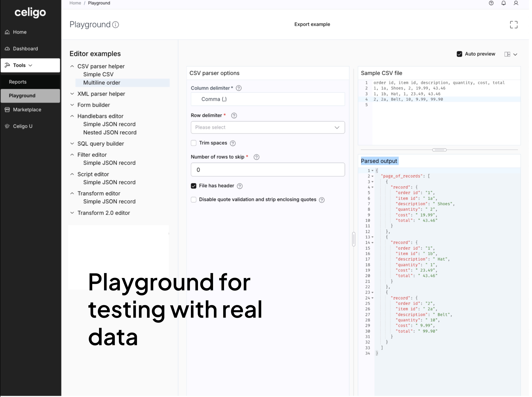Disable the File has header checkbox
532x397 pixels.
click(x=194, y=186)
